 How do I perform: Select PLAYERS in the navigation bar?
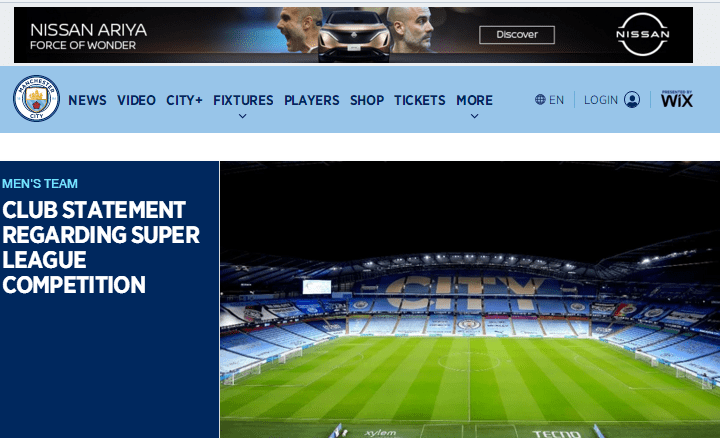(312, 100)
